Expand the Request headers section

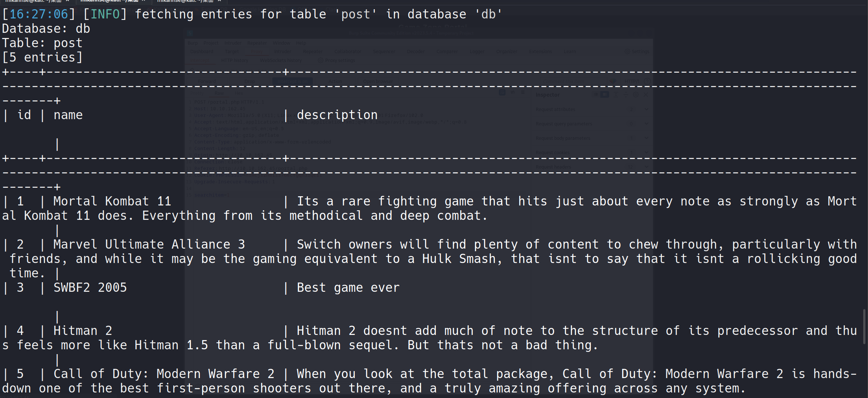(x=646, y=167)
